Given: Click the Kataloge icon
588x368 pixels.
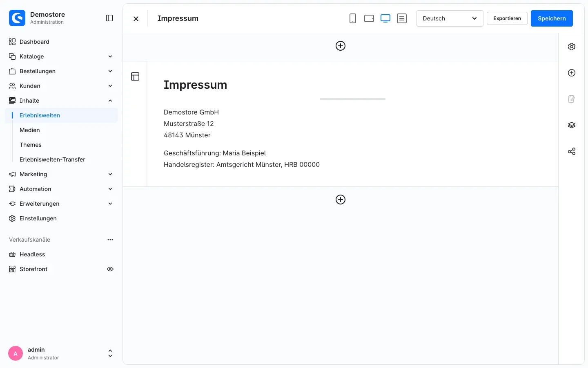Looking at the screenshot, I should [12, 56].
